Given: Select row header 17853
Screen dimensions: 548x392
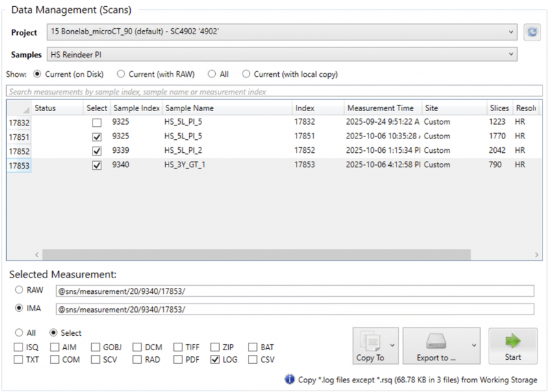Looking at the screenshot, I should (x=19, y=165).
